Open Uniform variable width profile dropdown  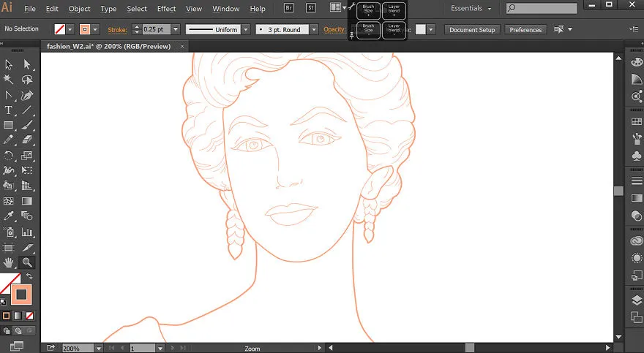pos(246,29)
